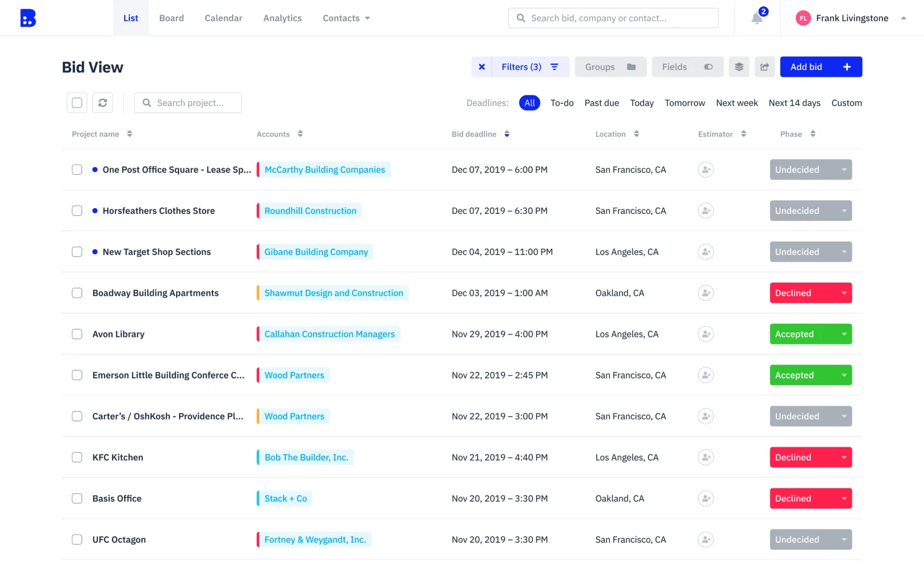Assign estimator for UFC Octagon
Screen dimensions: 924x578
[706, 540]
